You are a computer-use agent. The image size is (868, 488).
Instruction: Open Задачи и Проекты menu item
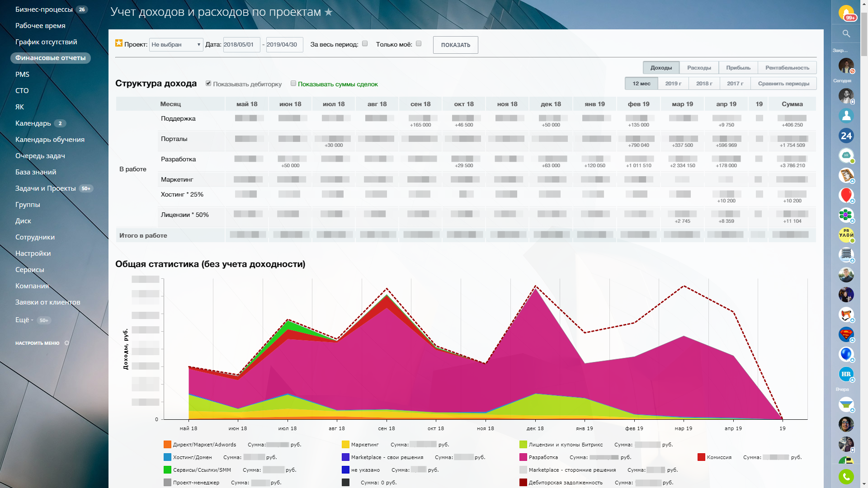(45, 188)
